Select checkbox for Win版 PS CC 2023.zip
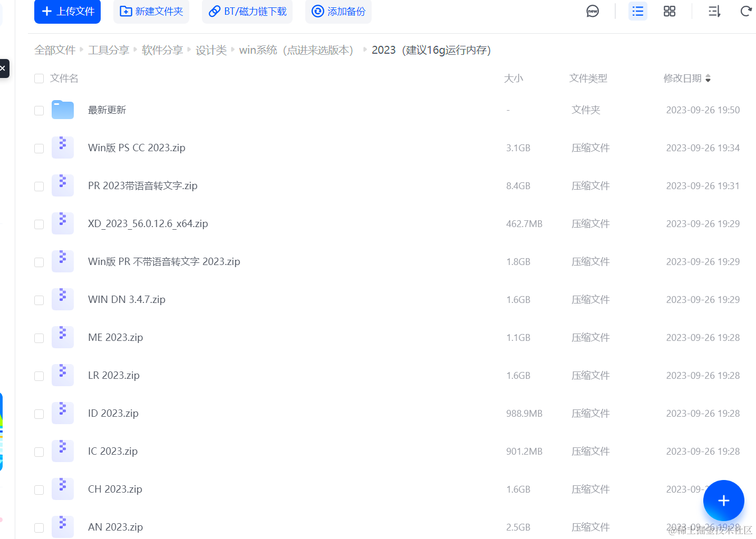The width and height of the screenshot is (756, 539). 39,148
